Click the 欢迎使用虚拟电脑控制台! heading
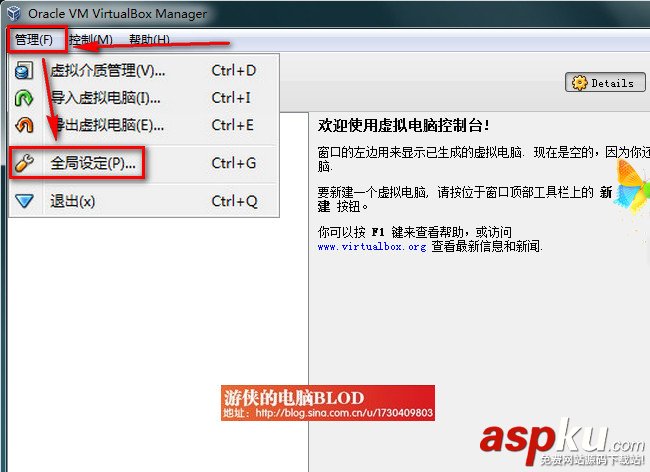Screen dimensions: 650x472 [x=403, y=126]
